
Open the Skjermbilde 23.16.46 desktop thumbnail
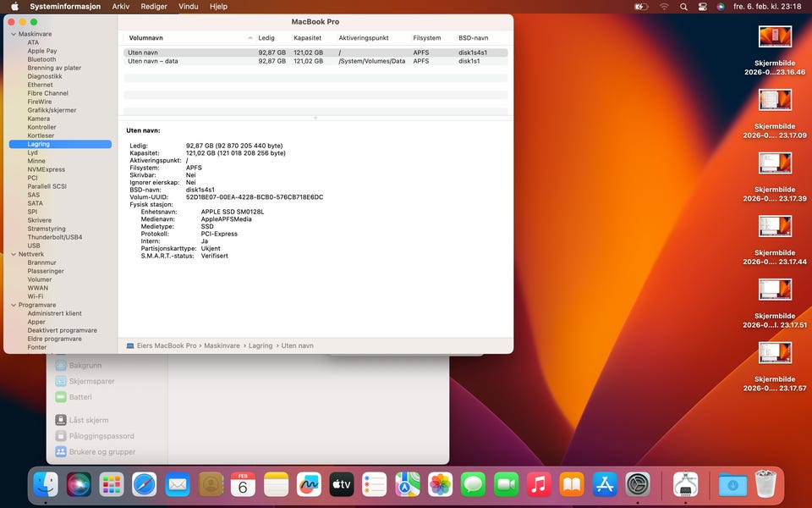click(775, 36)
